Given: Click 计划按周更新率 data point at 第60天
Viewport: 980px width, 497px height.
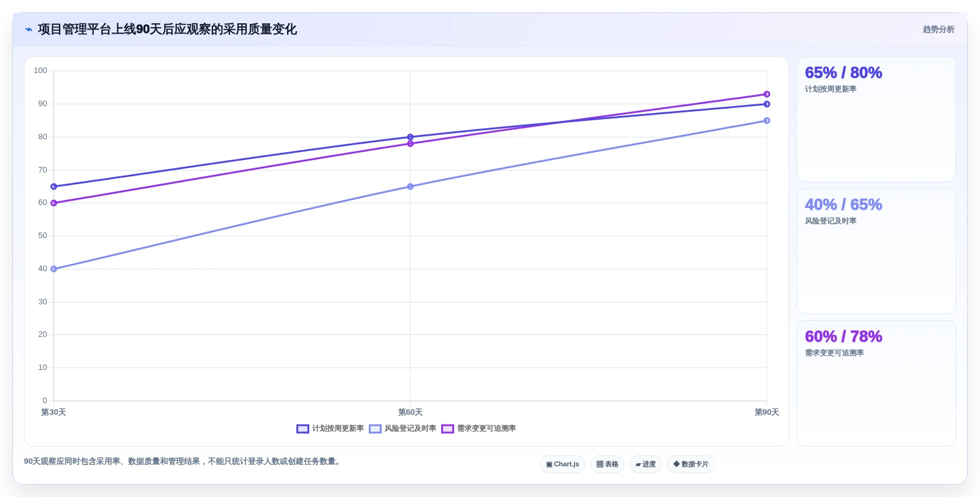Looking at the screenshot, I should pos(411,137).
